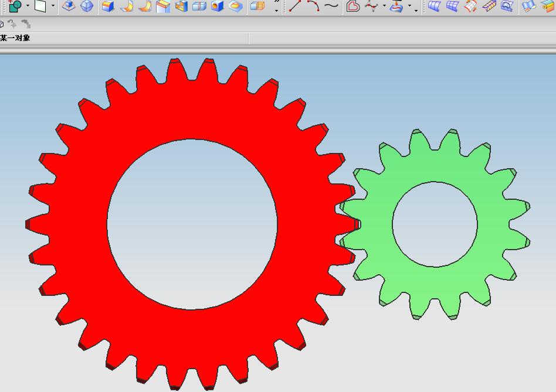This screenshot has width=556, height=392.
Task: Choose the second curved orange blend icon
Action: [x=144, y=6]
